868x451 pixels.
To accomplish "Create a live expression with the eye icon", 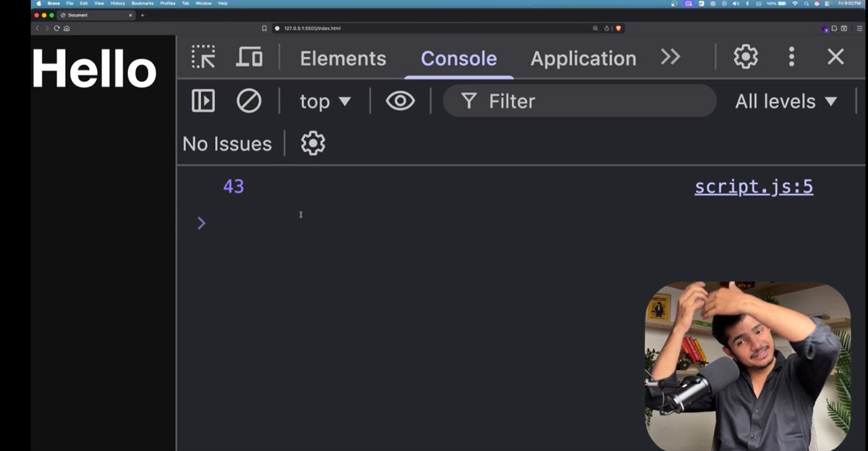I will 399,101.
